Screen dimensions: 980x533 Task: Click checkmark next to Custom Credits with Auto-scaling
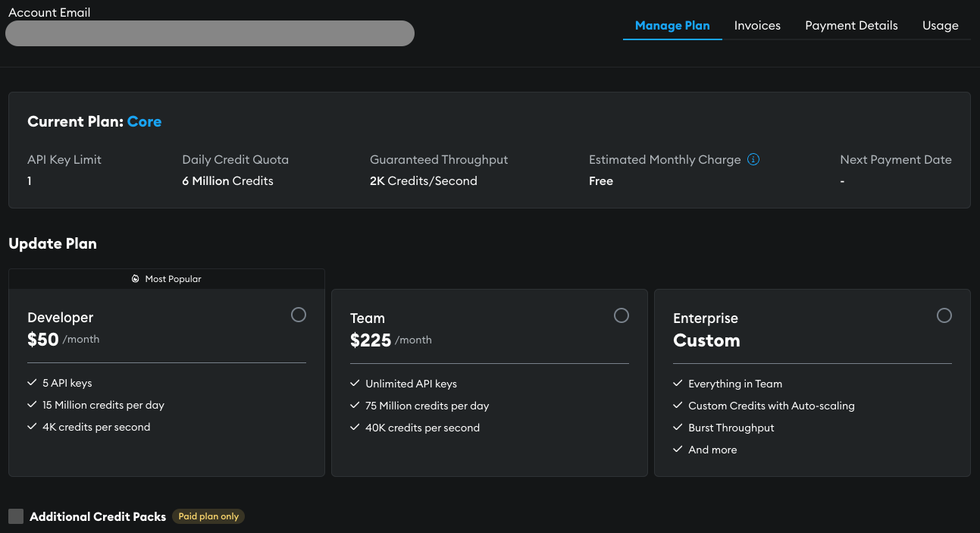tap(678, 406)
